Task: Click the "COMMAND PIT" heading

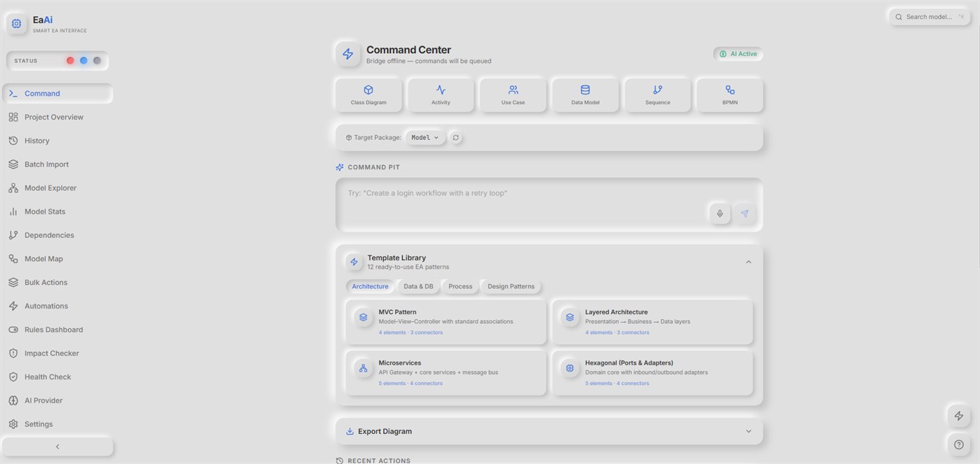Action: tap(374, 167)
